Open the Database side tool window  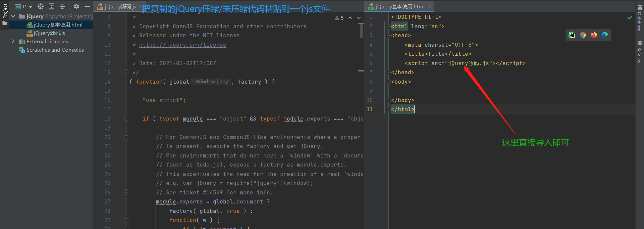coord(640,18)
